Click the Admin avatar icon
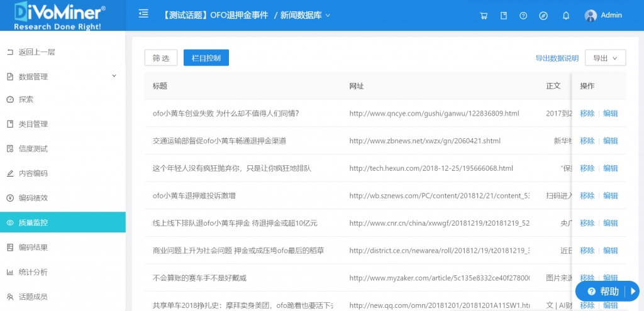This screenshot has height=311, width=644. point(591,16)
